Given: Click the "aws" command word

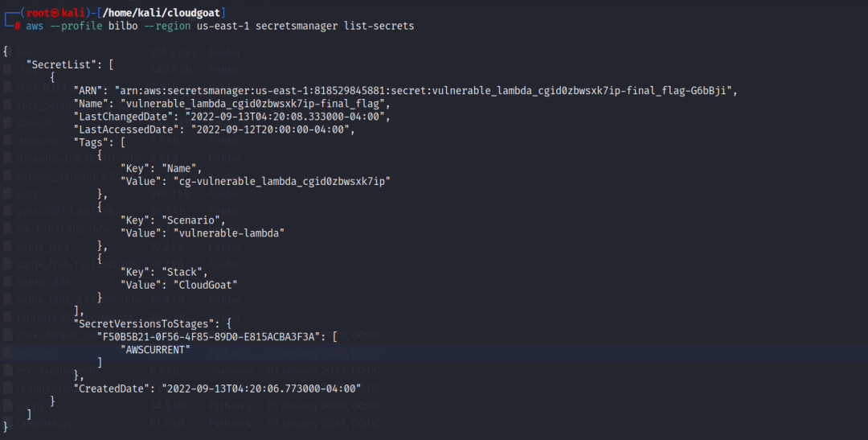Looking at the screenshot, I should [35, 26].
